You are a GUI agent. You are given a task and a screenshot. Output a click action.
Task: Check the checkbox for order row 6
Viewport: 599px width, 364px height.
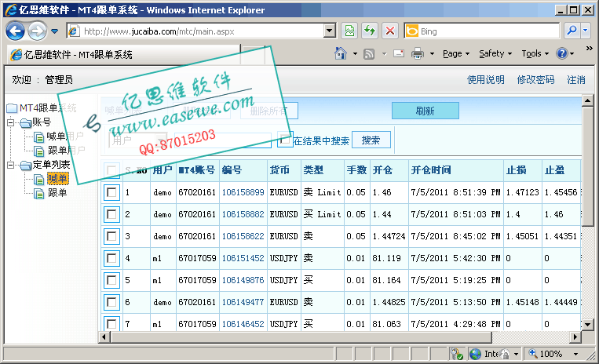pos(111,302)
